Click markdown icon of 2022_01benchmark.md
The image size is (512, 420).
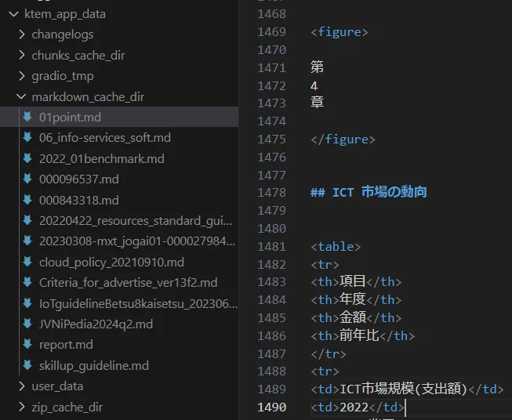click(27, 158)
